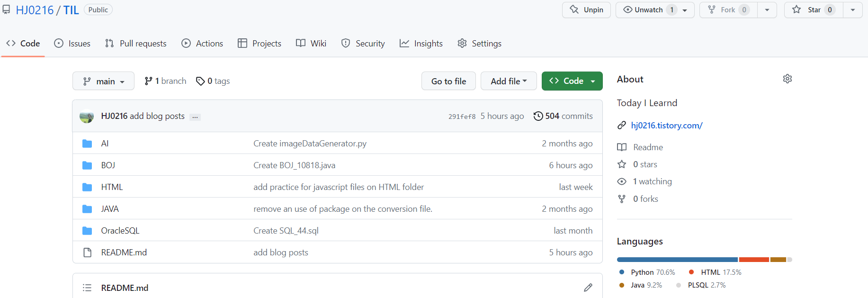
Task: Open the Security tab
Action: coord(363,44)
